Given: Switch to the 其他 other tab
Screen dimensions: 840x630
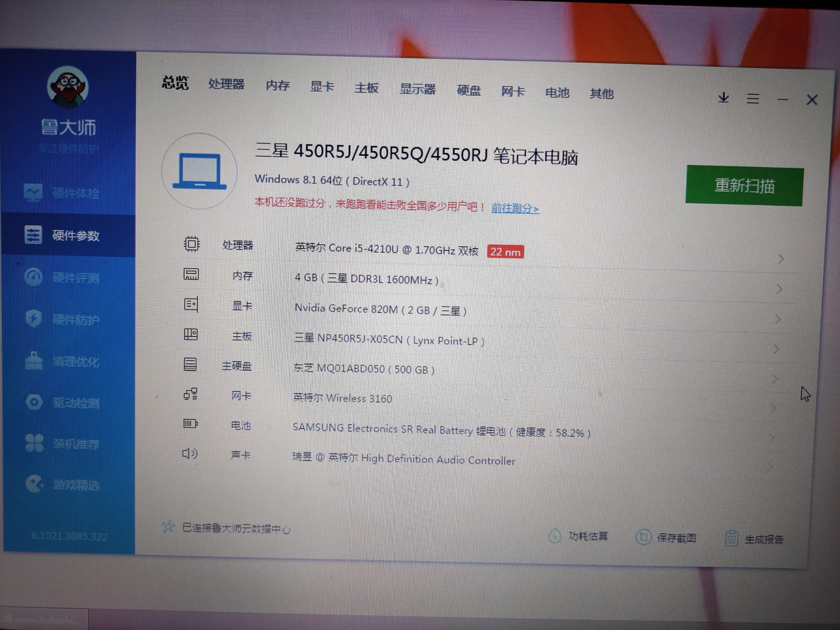Looking at the screenshot, I should (x=602, y=94).
